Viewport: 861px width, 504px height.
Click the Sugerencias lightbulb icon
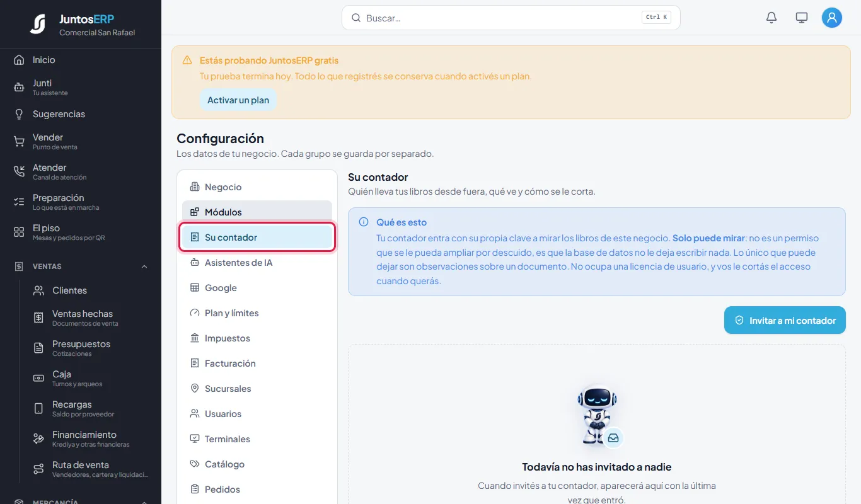pos(19,114)
